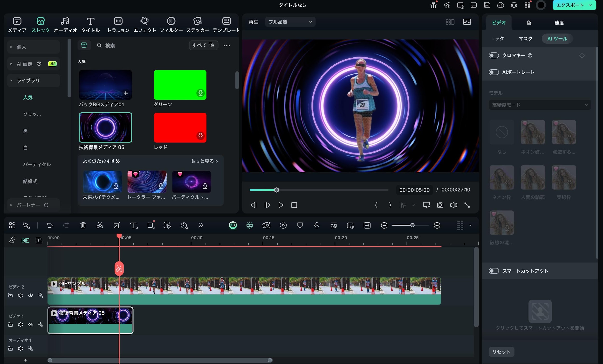
Task: Click the stop button in preview
Action: (294, 205)
